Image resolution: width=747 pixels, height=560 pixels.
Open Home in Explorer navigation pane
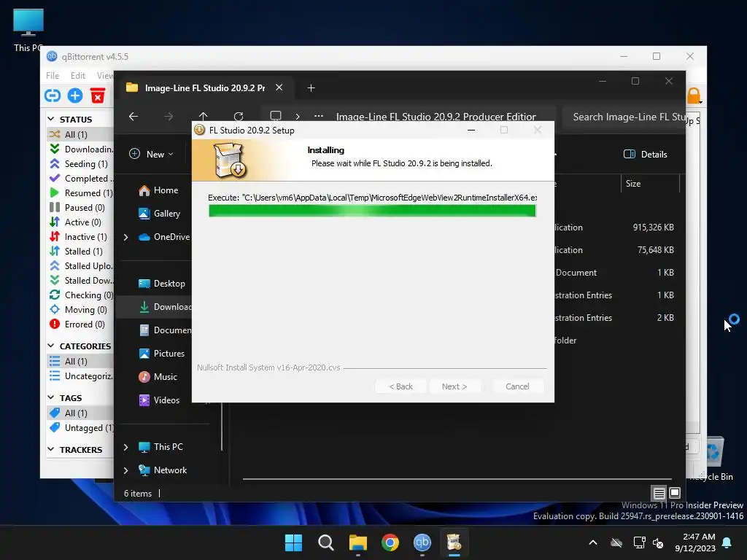coord(158,190)
